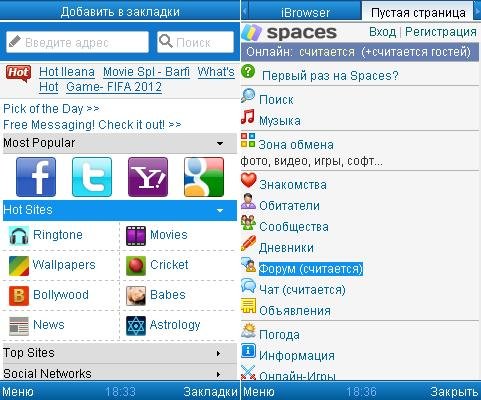This screenshot has height=400, width=481.
Task: Open Первый раз на Spaces? link
Action: pyautogui.click(x=330, y=76)
